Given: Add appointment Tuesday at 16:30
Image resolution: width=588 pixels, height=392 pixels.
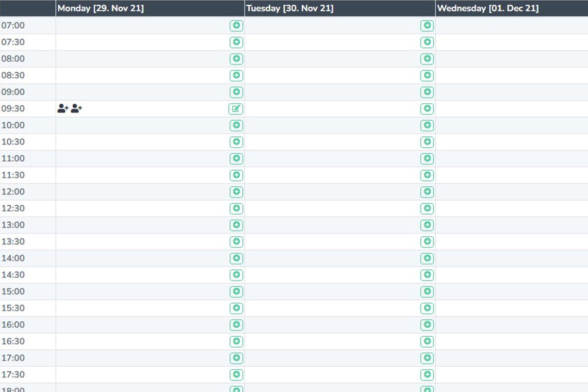Looking at the screenshot, I should pos(427,341).
